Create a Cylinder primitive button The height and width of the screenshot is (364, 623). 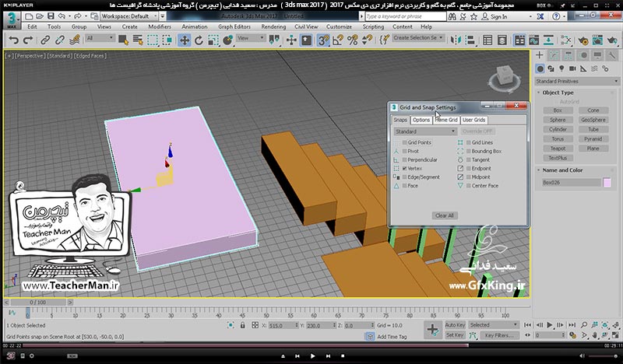click(x=558, y=129)
